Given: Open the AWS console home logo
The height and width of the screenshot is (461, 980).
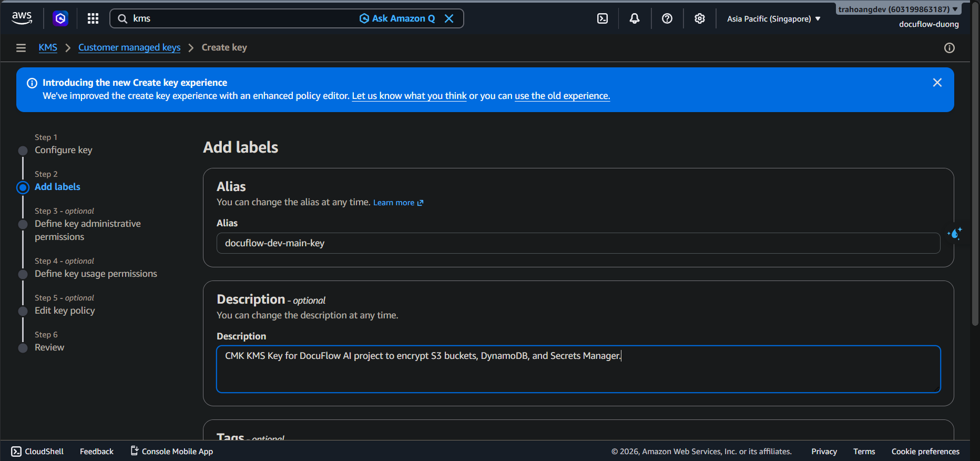Looking at the screenshot, I should (x=22, y=18).
